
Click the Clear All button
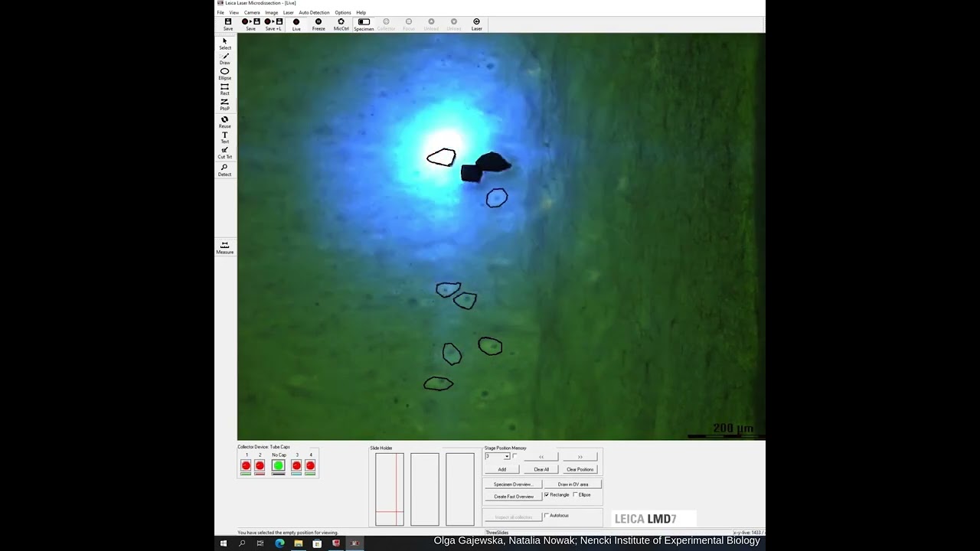click(x=541, y=469)
